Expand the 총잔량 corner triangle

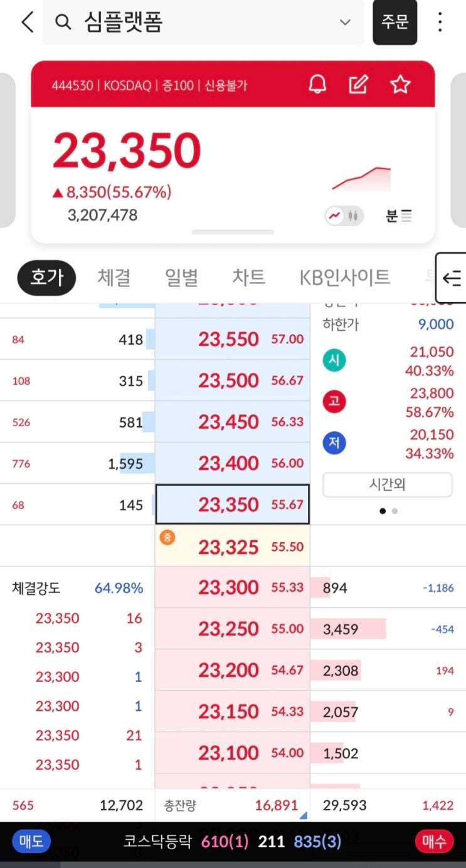[x=304, y=815]
